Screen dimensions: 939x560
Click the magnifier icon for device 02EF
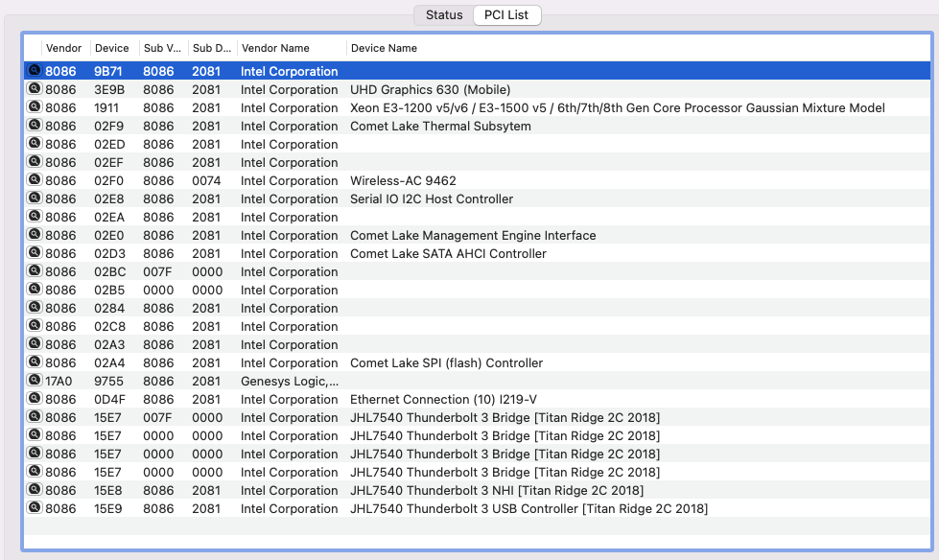click(35, 162)
